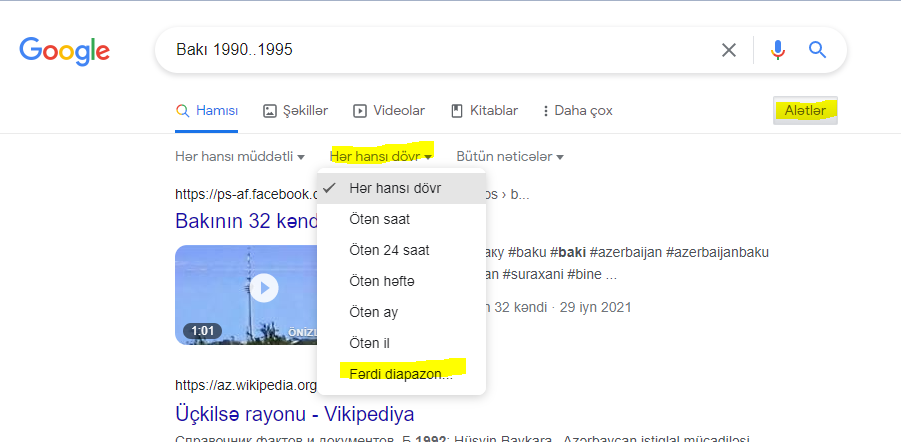This screenshot has height=442, width=901.
Task: Open the Şəkillər images tab
Action: (x=295, y=111)
